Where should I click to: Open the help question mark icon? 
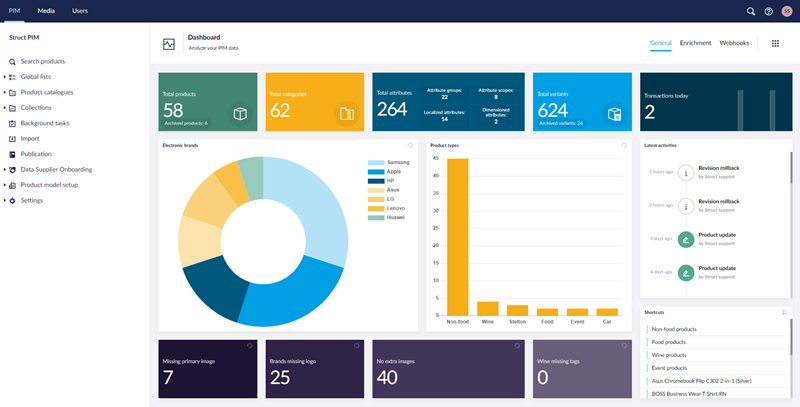768,11
